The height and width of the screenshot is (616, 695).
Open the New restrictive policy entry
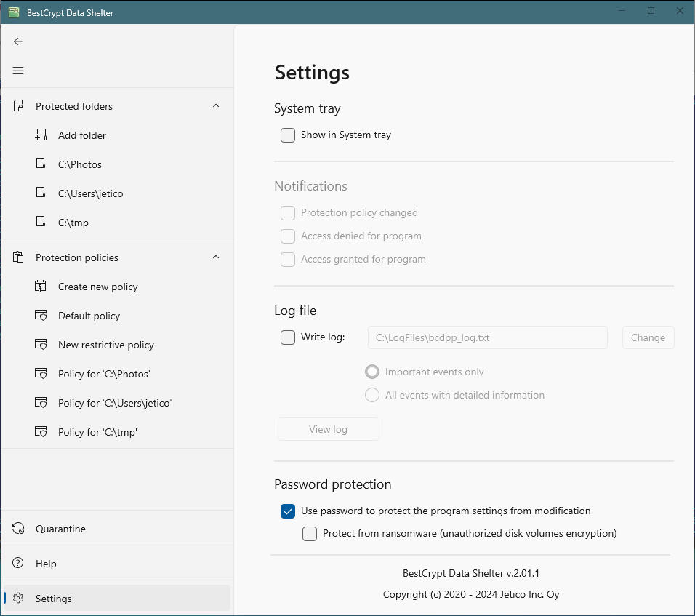(106, 345)
